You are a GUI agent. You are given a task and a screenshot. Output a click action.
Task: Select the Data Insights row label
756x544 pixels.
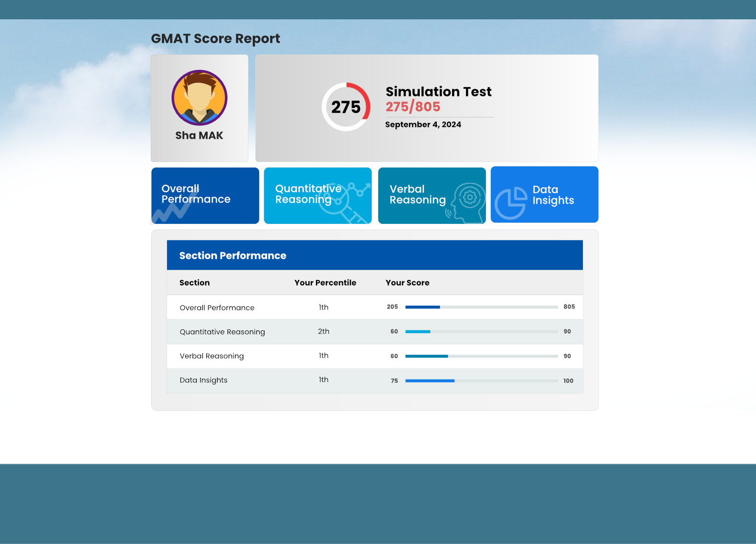pyautogui.click(x=203, y=380)
